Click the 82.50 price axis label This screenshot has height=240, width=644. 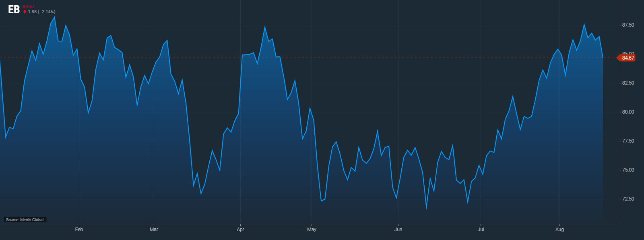(x=628, y=83)
